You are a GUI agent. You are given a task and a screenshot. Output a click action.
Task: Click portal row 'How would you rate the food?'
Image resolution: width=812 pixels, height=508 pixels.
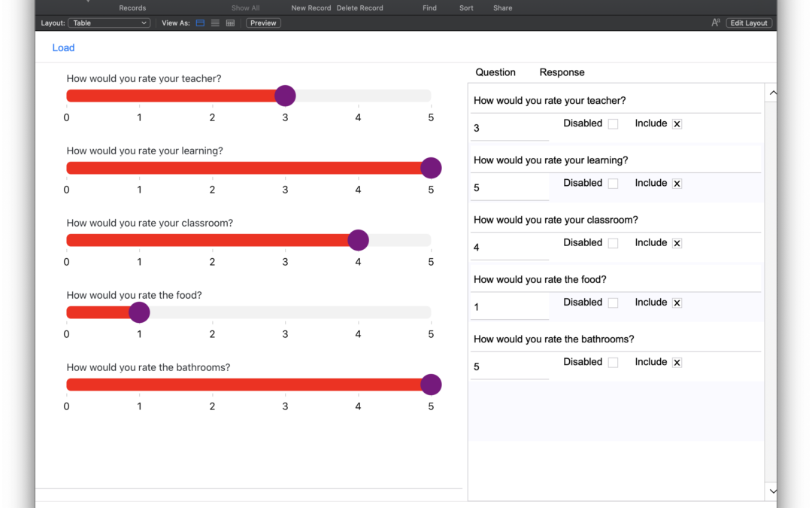617,279
